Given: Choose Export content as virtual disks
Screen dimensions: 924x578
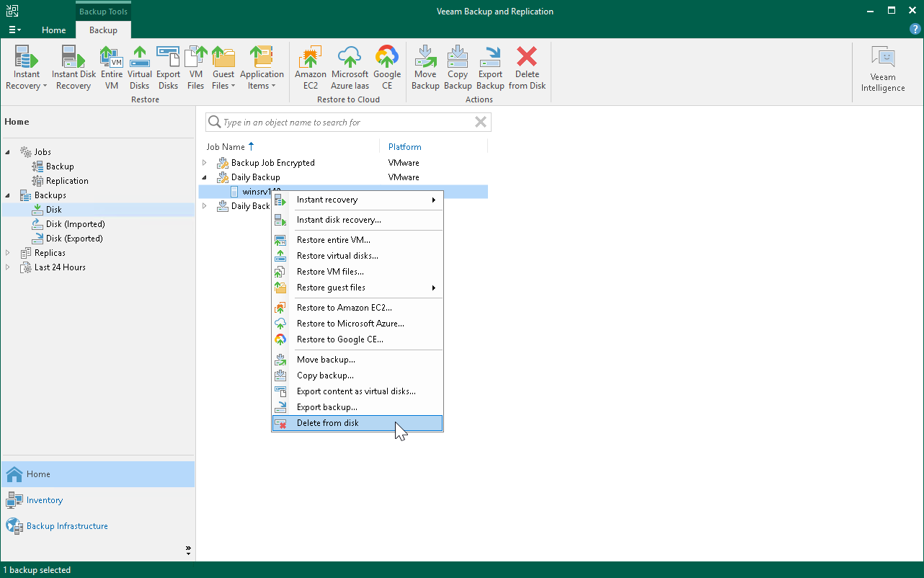Looking at the screenshot, I should pyautogui.click(x=357, y=391).
